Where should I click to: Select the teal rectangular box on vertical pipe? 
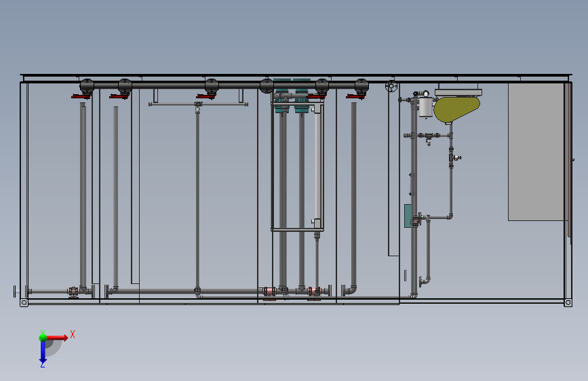[x=408, y=216]
